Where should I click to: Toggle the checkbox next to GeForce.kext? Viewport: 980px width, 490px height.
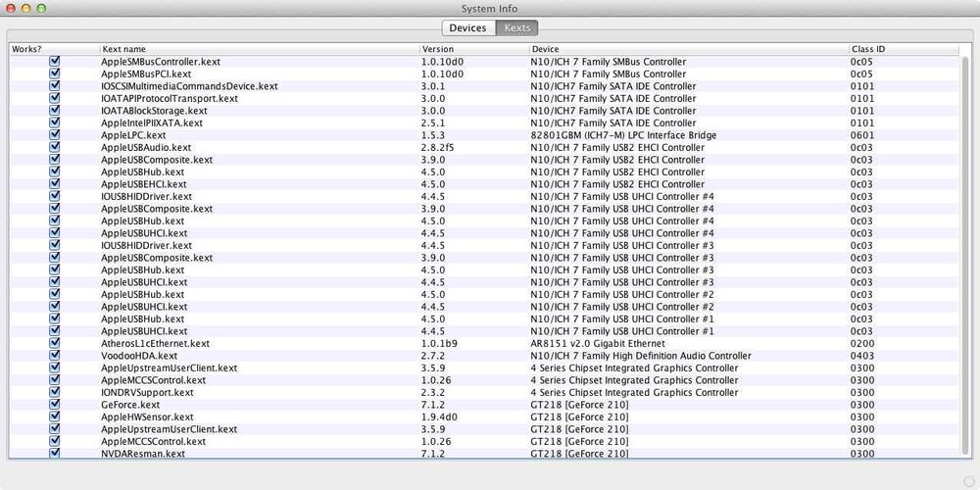click(55, 405)
